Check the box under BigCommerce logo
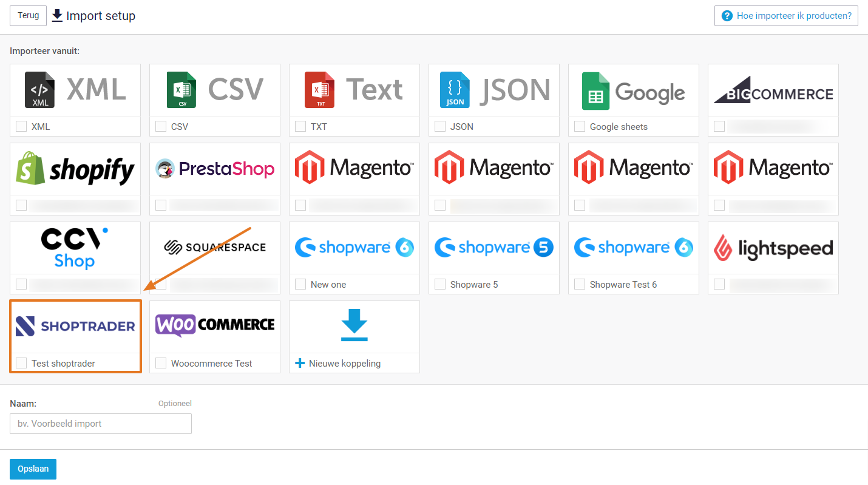868x485 pixels. coord(719,126)
